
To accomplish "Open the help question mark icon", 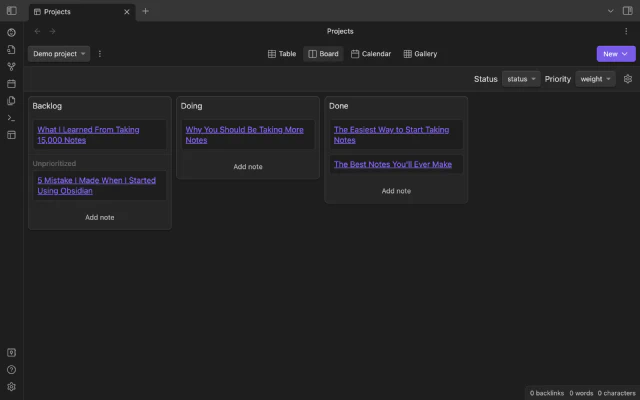I will point(11,369).
